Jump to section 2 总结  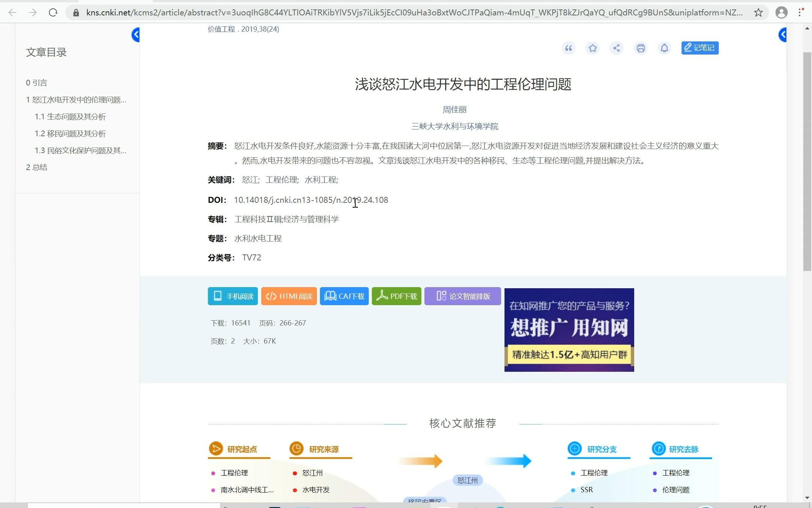[x=36, y=167]
